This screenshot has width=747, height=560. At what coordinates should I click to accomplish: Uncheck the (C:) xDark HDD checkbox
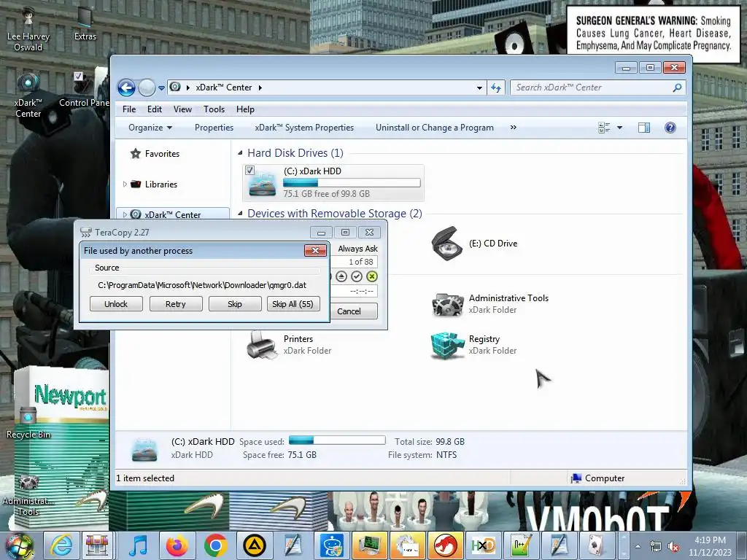coord(249,170)
